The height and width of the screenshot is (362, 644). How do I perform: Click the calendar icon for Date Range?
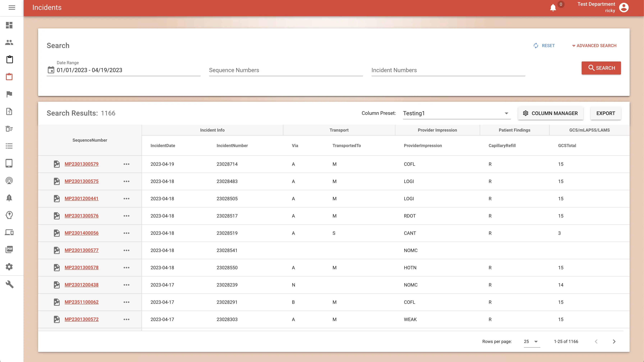pos(51,70)
